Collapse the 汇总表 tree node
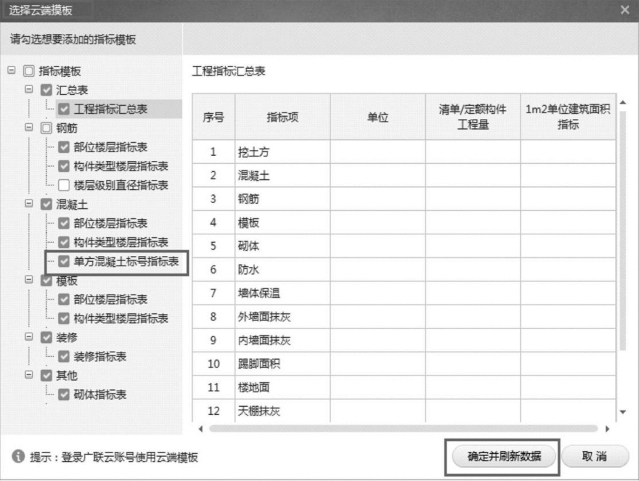 coord(29,89)
